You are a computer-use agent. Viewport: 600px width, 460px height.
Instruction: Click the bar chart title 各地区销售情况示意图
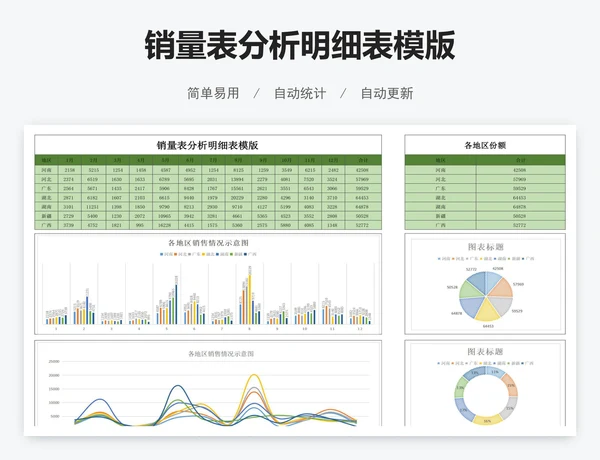click(208, 243)
